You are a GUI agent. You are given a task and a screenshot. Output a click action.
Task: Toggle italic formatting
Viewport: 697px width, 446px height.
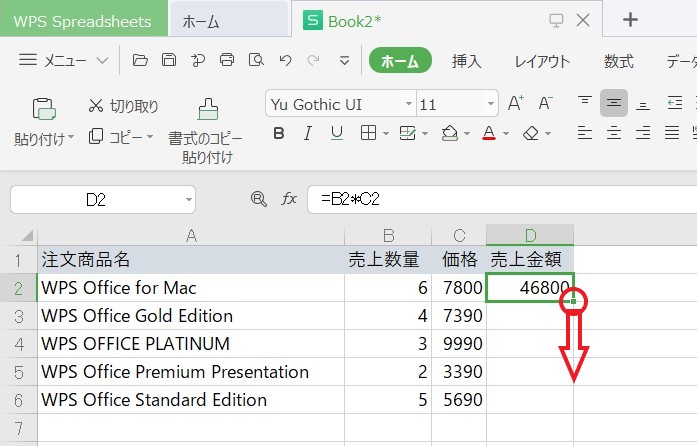308,133
